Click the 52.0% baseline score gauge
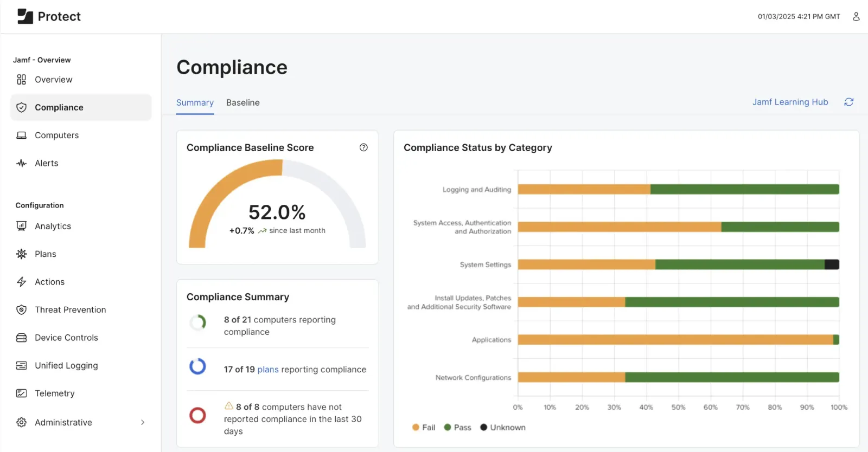This screenshot has height=452, width=868. point(277,204)
